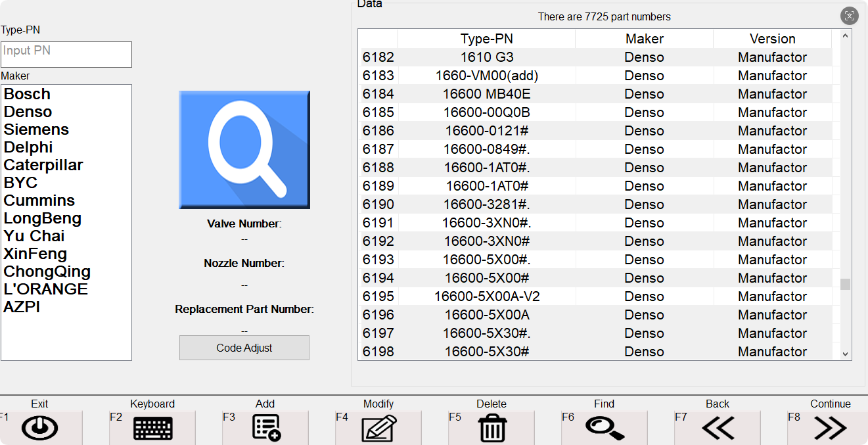868x445 pixels.
Task: Toggle the Data panel expand icon
Action: (850, 16)
